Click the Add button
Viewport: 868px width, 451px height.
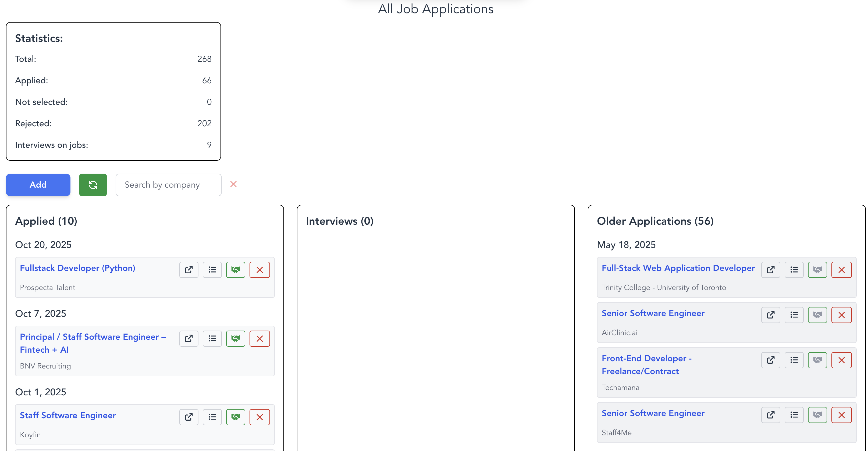(38, 185)
